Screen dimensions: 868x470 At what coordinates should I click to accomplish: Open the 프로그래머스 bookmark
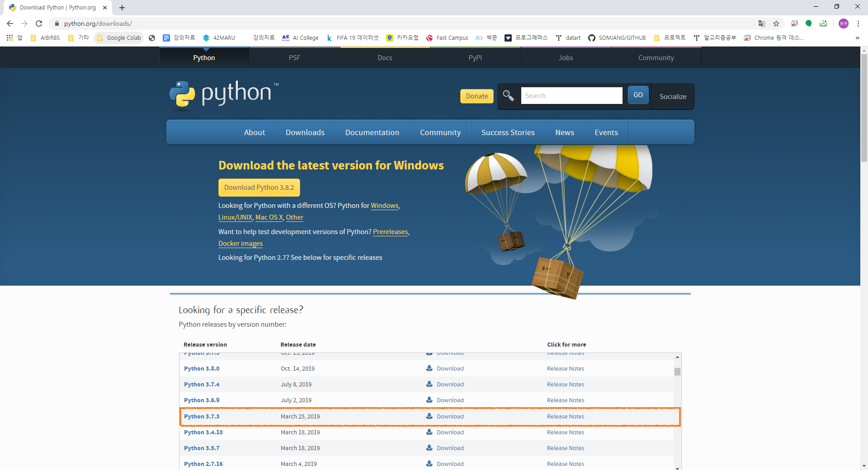pyautogui.click(x=526, y=38)
